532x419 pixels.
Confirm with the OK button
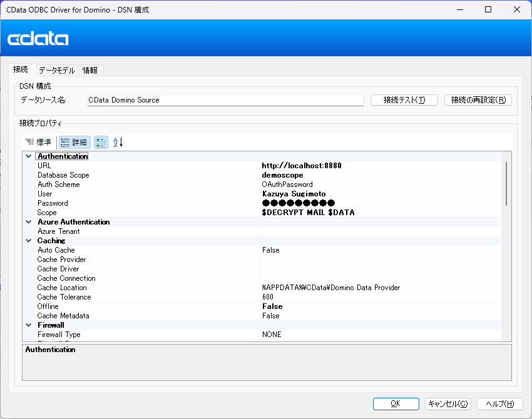tap(396, 404)
